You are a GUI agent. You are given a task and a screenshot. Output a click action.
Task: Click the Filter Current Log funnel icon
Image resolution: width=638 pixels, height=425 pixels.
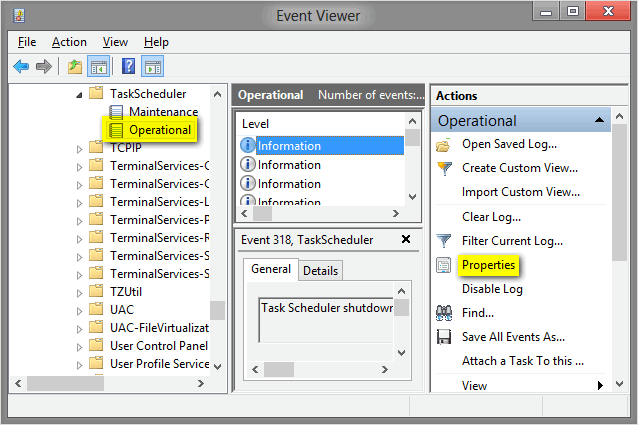[445, 241]
